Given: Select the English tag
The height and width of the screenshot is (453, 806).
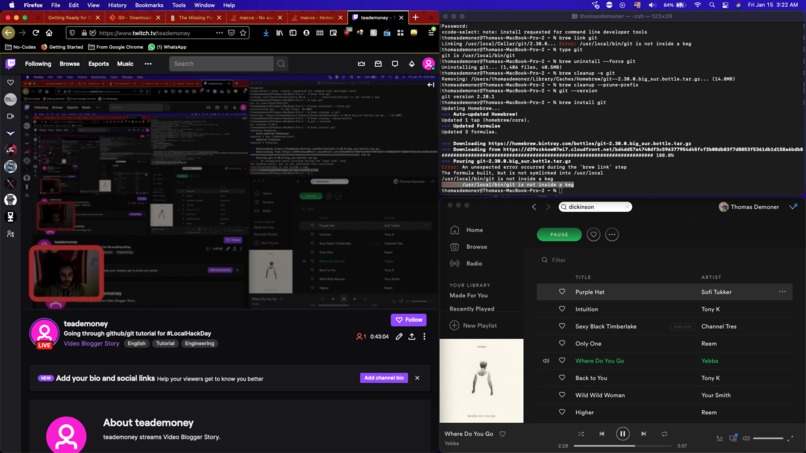Looking at the screenshot, I should pos(136,343).
